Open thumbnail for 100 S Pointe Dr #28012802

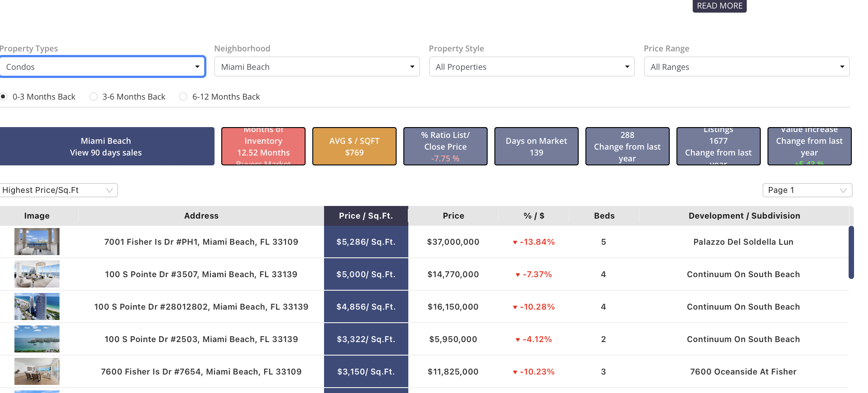pyautogui.click(x=37, y=306)
